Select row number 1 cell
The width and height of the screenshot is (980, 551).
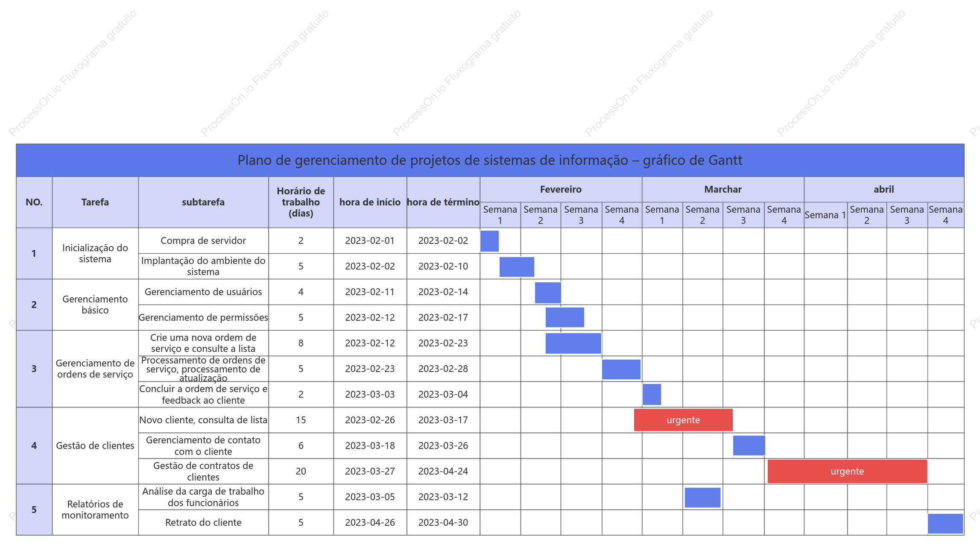pyautogui.click(x=34, y=253)
